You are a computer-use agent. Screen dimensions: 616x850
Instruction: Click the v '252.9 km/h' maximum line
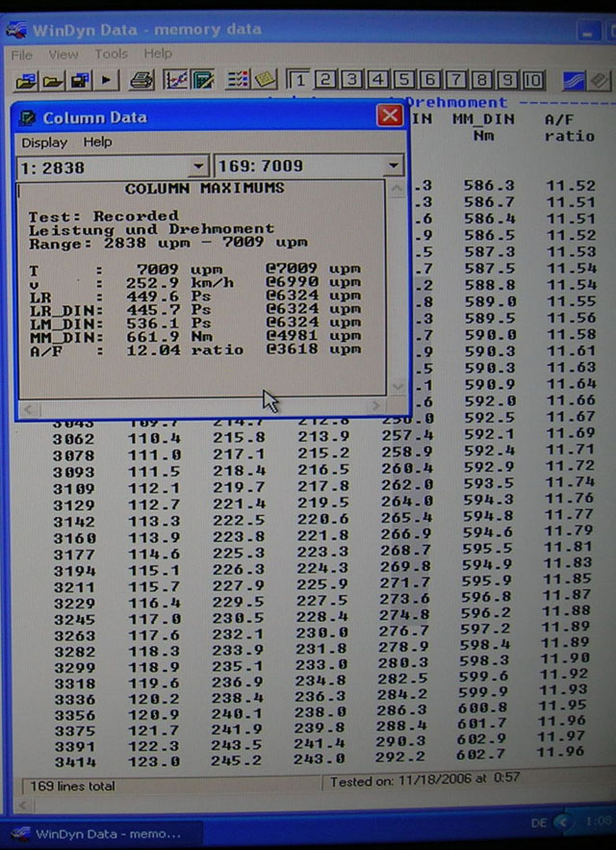point(194,282)
